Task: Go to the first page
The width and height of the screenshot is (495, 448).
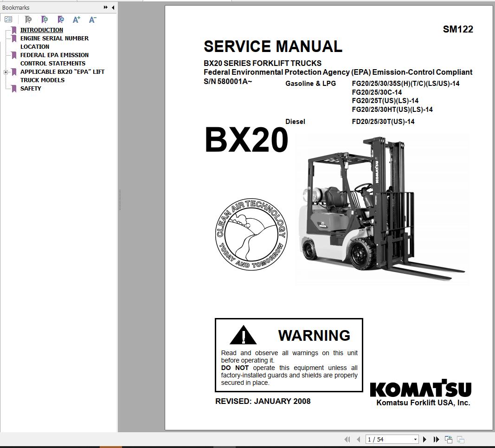Action: coord(347,439)
